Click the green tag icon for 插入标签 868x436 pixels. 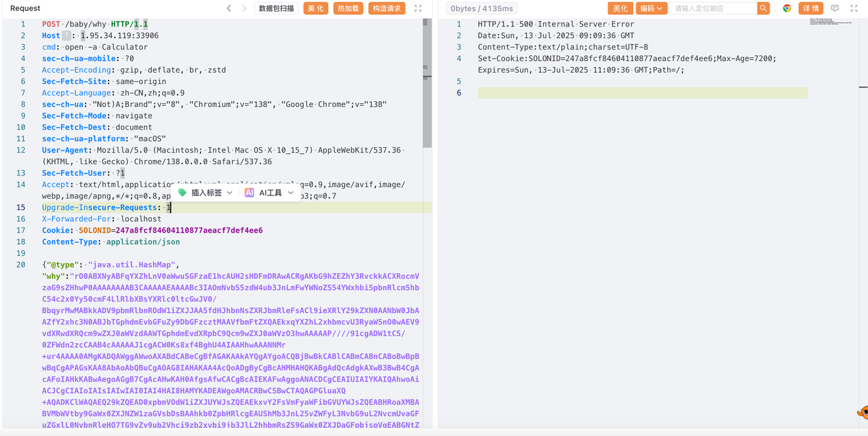point(182,193)
